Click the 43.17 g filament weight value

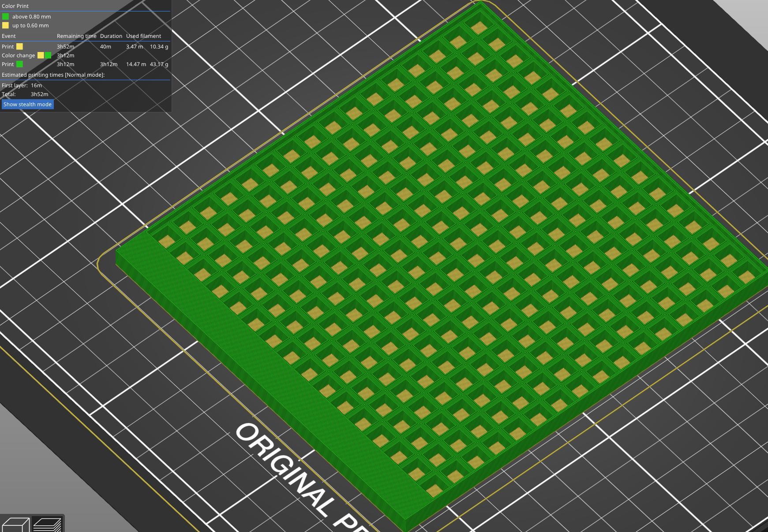point(159,64)
